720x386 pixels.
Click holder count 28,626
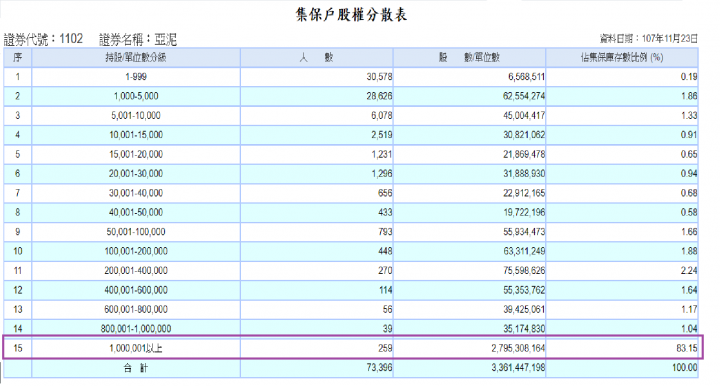(x=379, y=96)
